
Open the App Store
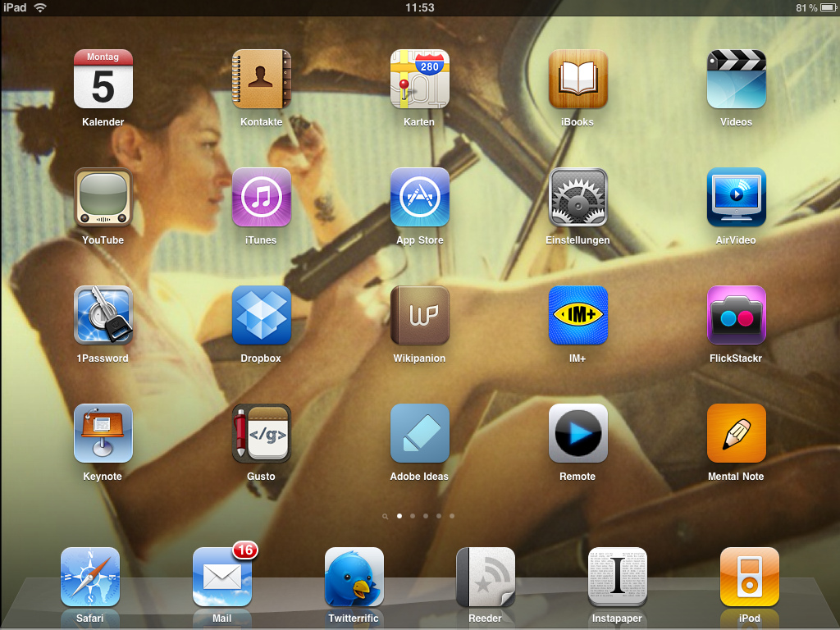tap(419, 198)
